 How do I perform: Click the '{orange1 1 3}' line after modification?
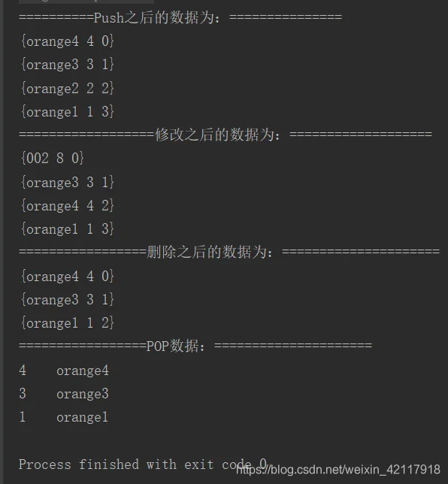pyautogui.click(x=68, y=229)
